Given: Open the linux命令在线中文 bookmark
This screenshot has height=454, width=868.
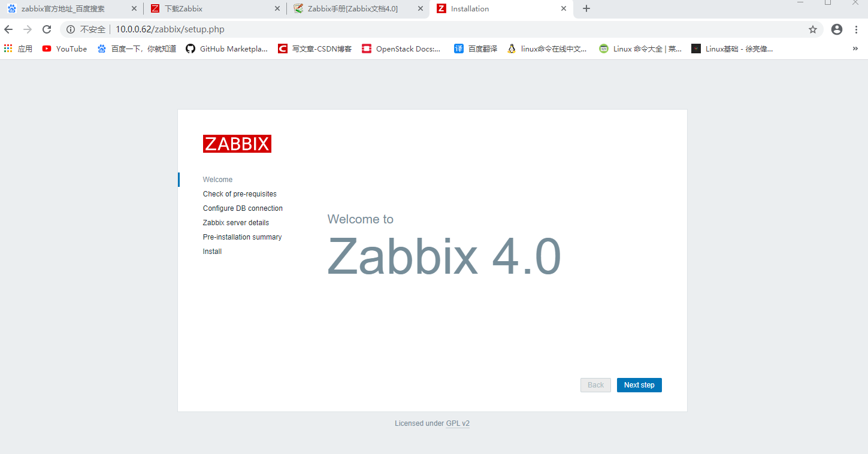Looking at the screenshot, I should point(547,49).
